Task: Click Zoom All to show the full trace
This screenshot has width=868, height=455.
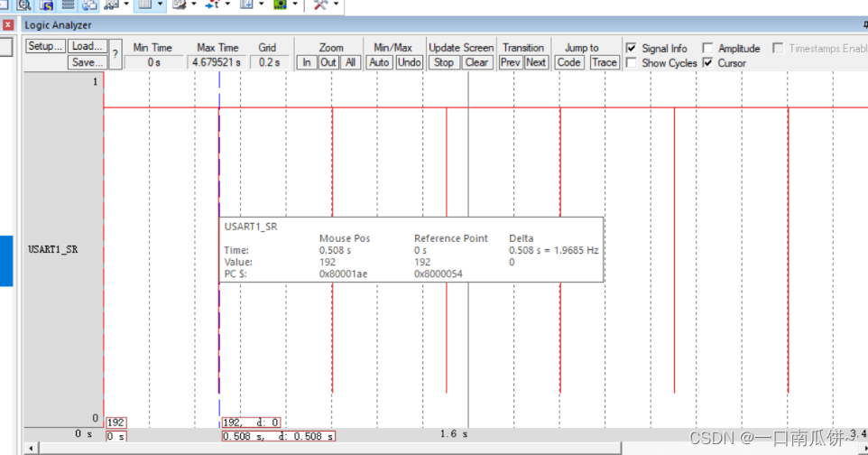Action: 350,62
